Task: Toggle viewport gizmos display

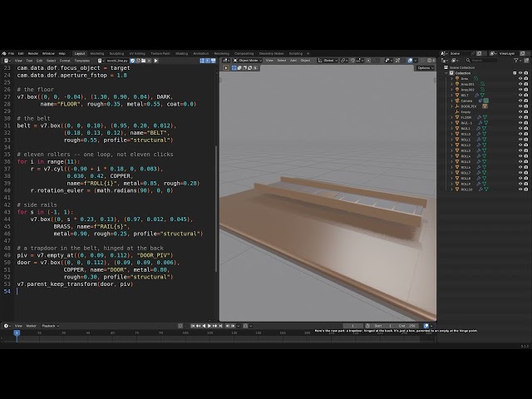Action: click(x=397, y=61)
